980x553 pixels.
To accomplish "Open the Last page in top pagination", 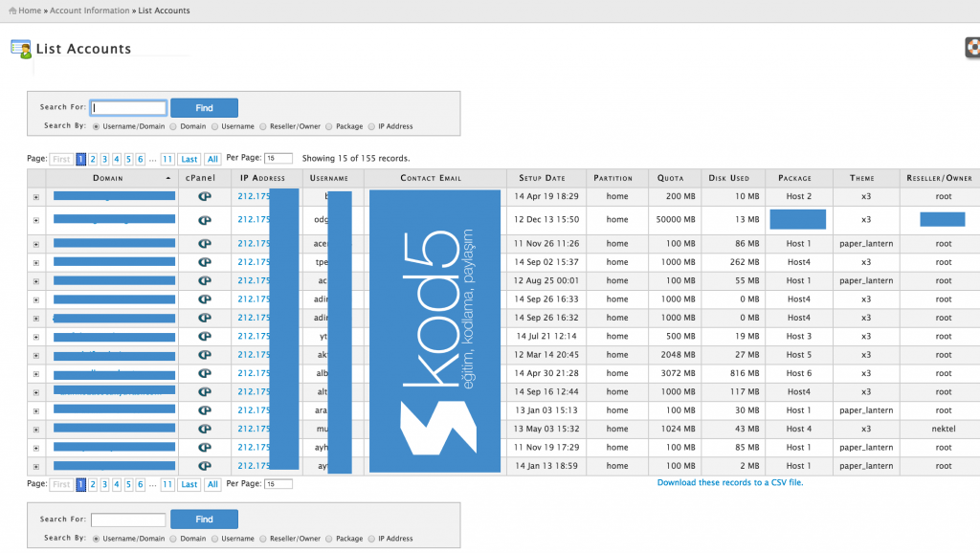I will click(x=189, y=160).
